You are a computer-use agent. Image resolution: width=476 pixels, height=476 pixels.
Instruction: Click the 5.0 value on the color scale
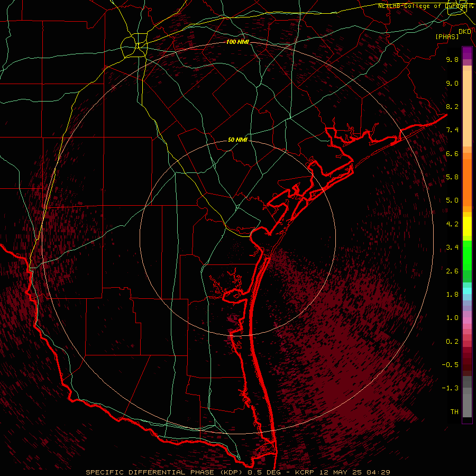coord(452,200)
